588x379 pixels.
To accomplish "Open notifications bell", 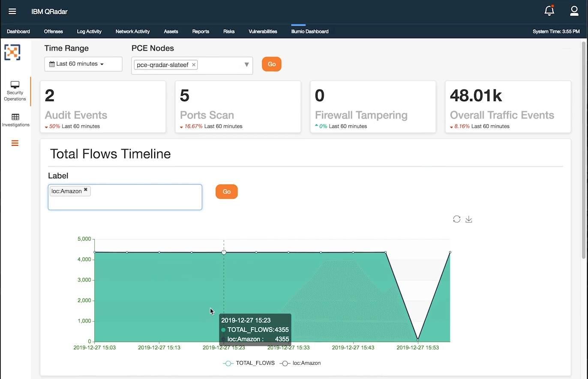I will point(549,11).
